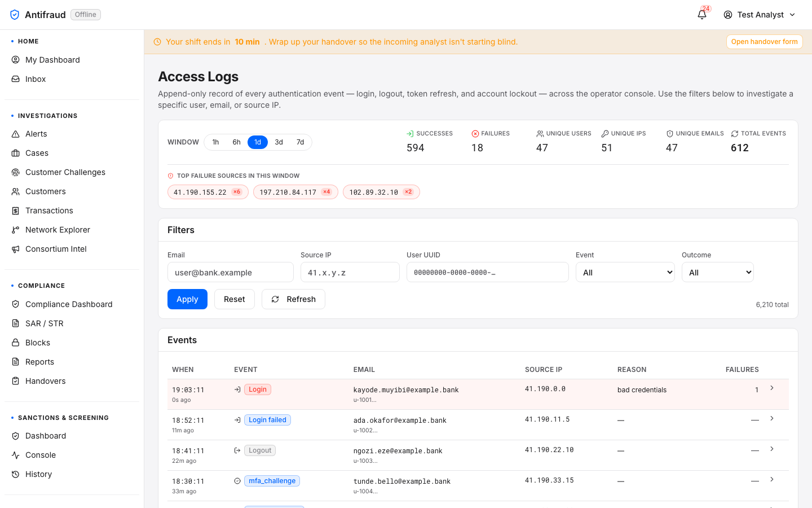
Task: Select the 1h window option
Action: coord(215,142)
